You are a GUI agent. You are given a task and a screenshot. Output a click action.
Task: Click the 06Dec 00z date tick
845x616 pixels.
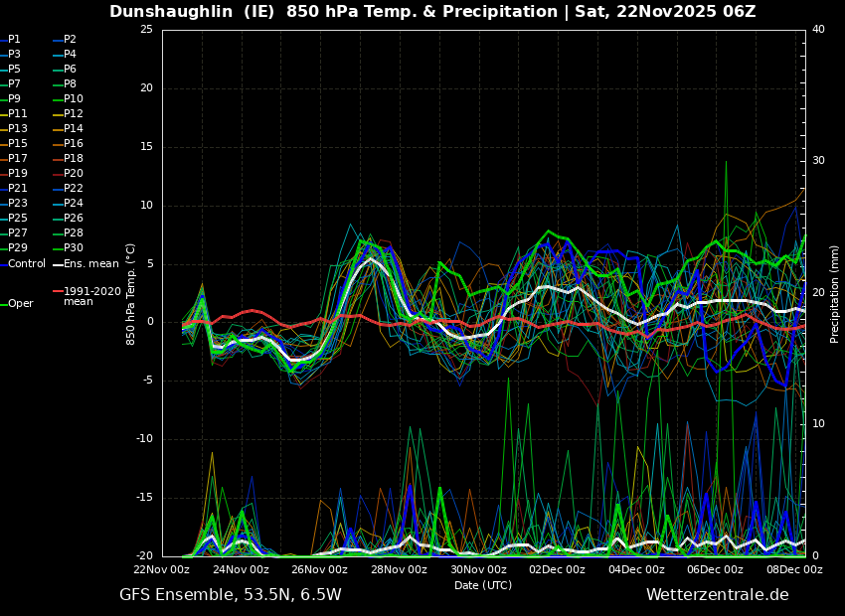[715, 569]
